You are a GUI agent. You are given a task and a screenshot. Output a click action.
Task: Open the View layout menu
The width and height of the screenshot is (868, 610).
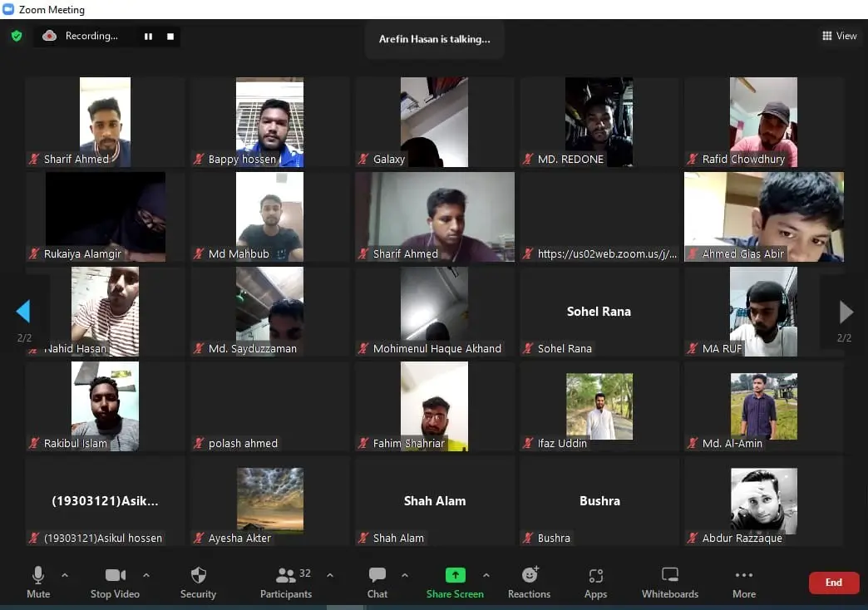839,36
